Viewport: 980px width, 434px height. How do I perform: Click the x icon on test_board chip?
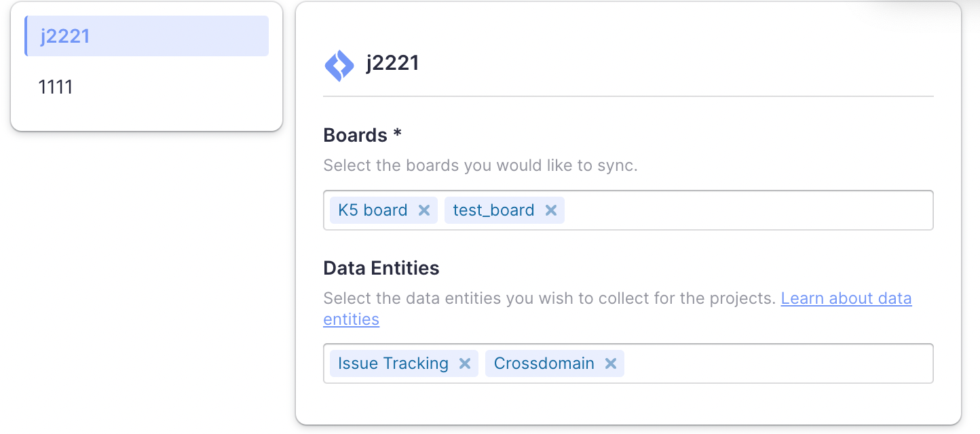(550, 210)
